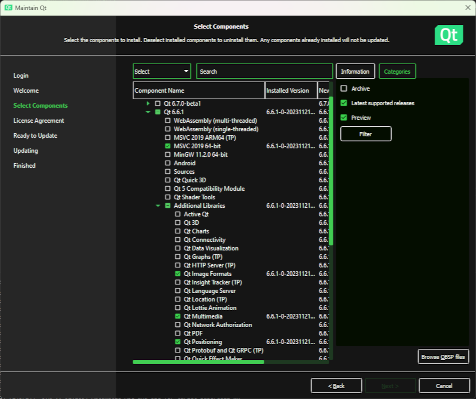
Task: Check Qt Insight Tracker (TP) checkbox
Action: [x=178, y=282]
